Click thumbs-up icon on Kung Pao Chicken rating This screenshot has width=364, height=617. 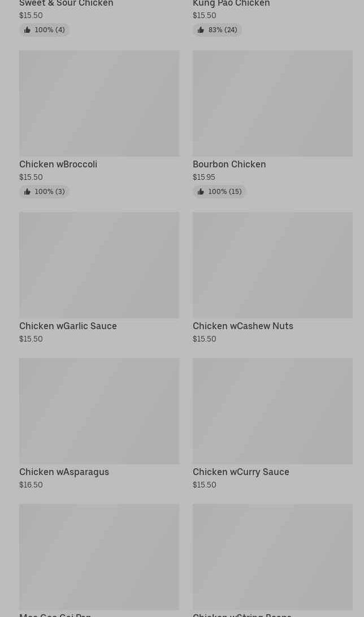click(201, 30)
